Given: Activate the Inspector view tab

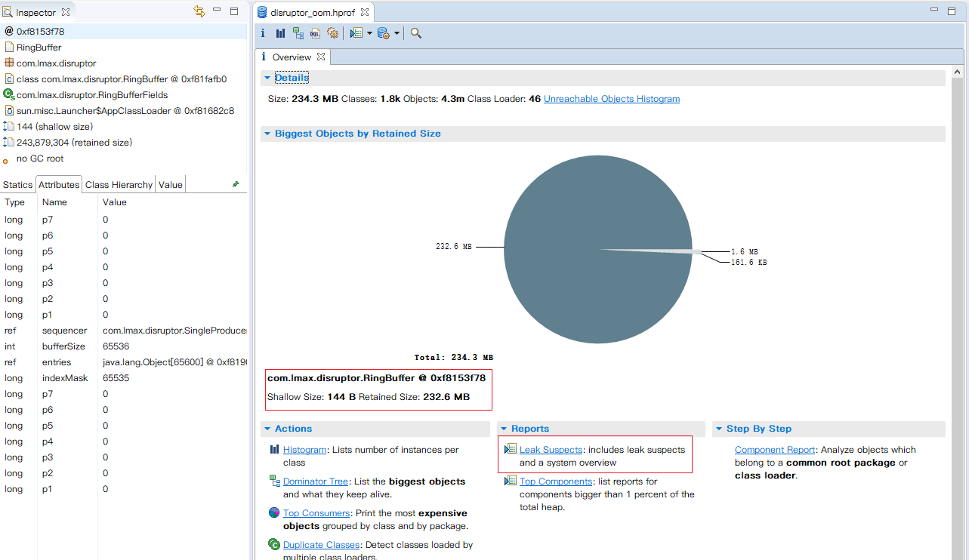Looking at the screenshot, I should 36,12.
